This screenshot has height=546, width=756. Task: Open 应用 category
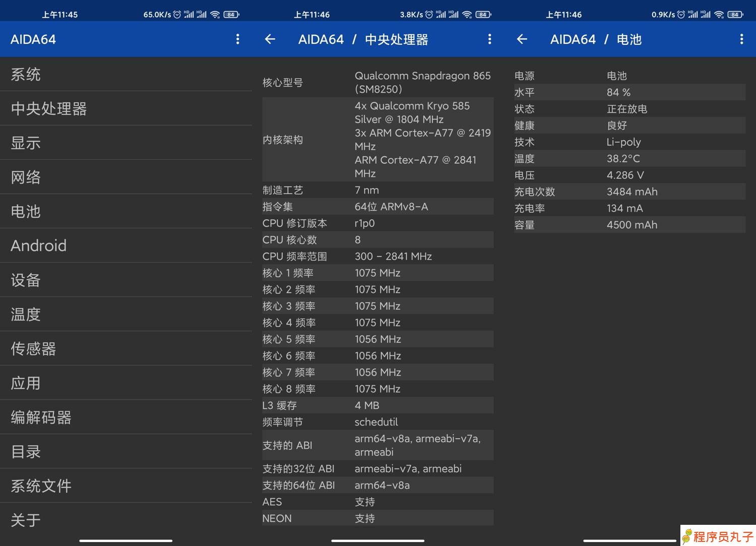click(126, 383)
